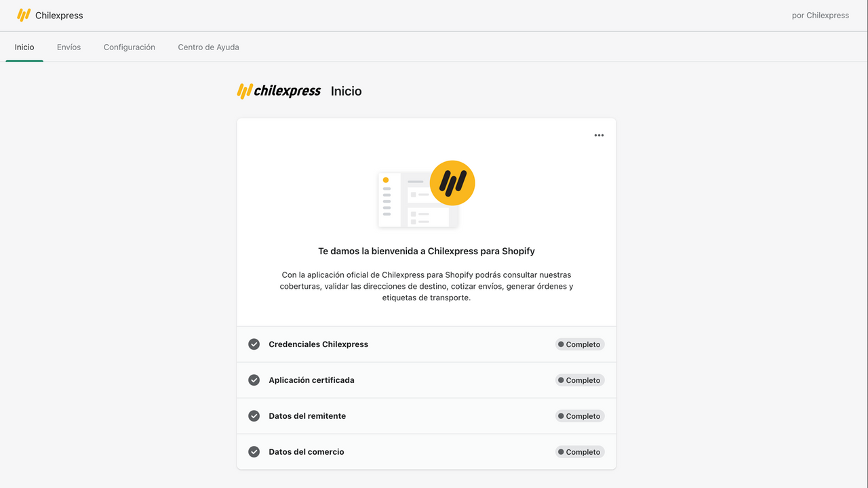Click the yellow Chilexpress badge in the welcome illustration

[x=452, y=182]
